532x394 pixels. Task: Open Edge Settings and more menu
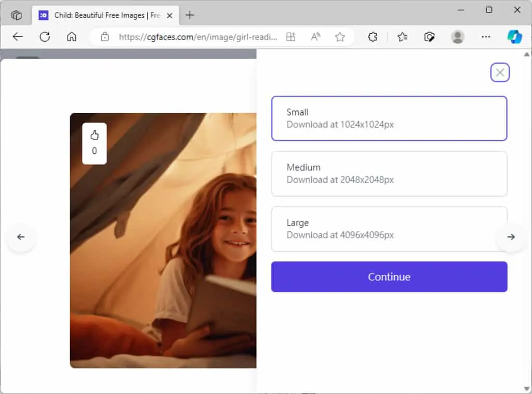coord(486,37)
